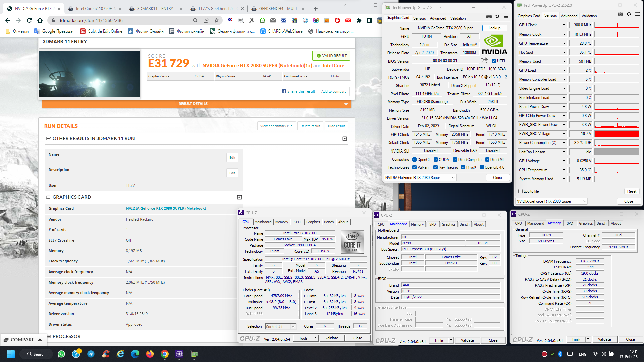Click the GPU-Z taskbar icon
The height and width of the screenshot is (362, 644).
(x=194, y=354)
